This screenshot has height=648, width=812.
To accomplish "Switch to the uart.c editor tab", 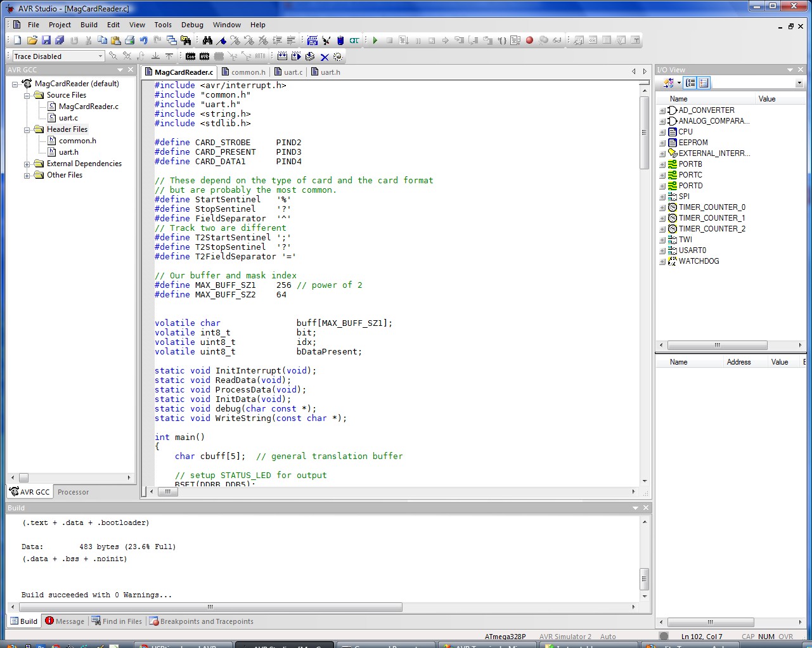I will (292, 72).
